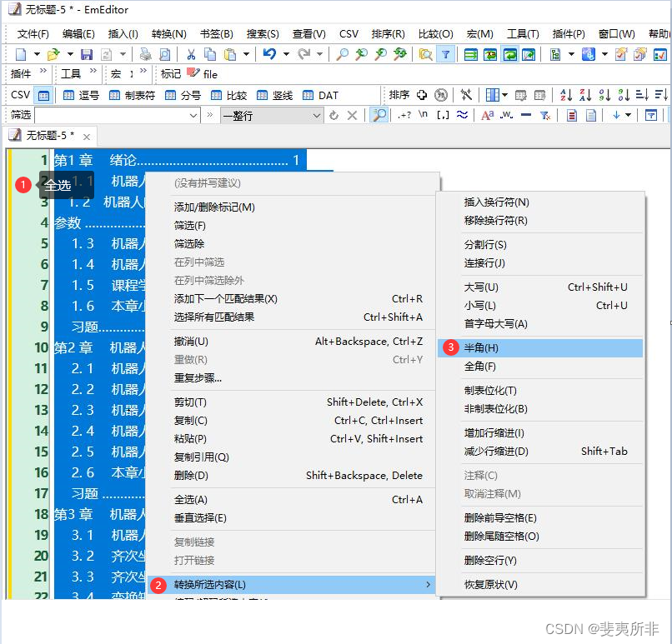Click the marker pen icon beside 标记
Viewport: 672px width, 644px height.
[x=193, y=73]
